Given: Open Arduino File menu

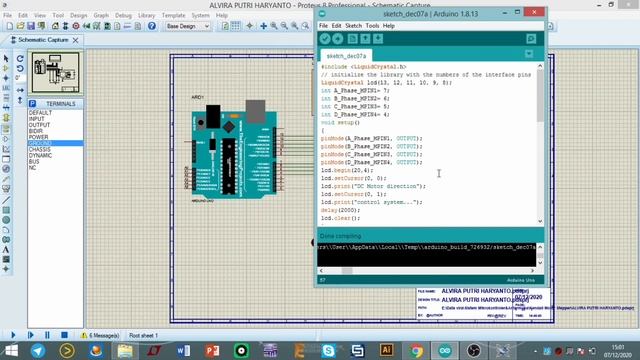Looking at the screenshot, I should click(323, 26).
